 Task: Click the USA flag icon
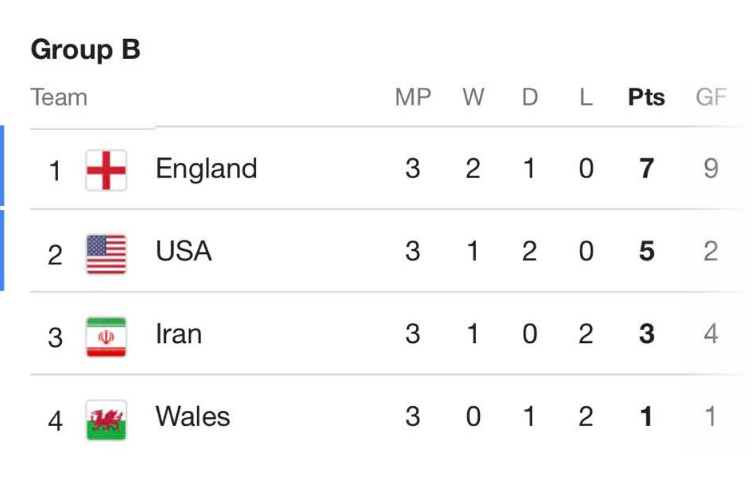[106, 254]
